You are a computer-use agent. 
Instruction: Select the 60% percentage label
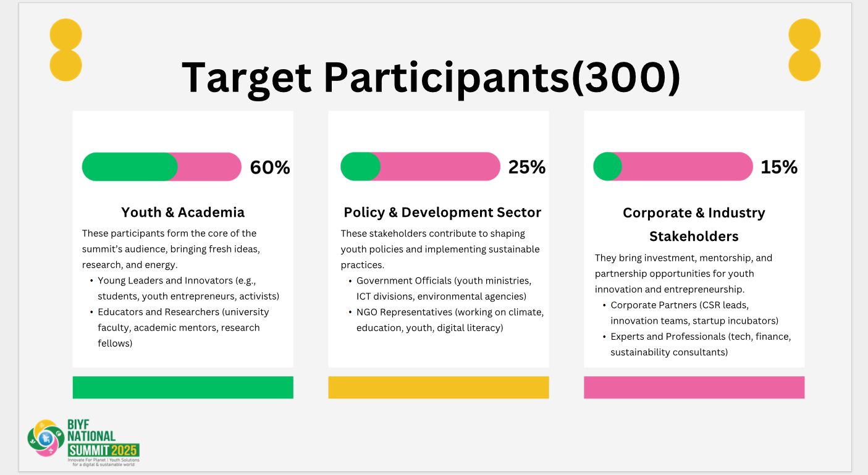270,167
